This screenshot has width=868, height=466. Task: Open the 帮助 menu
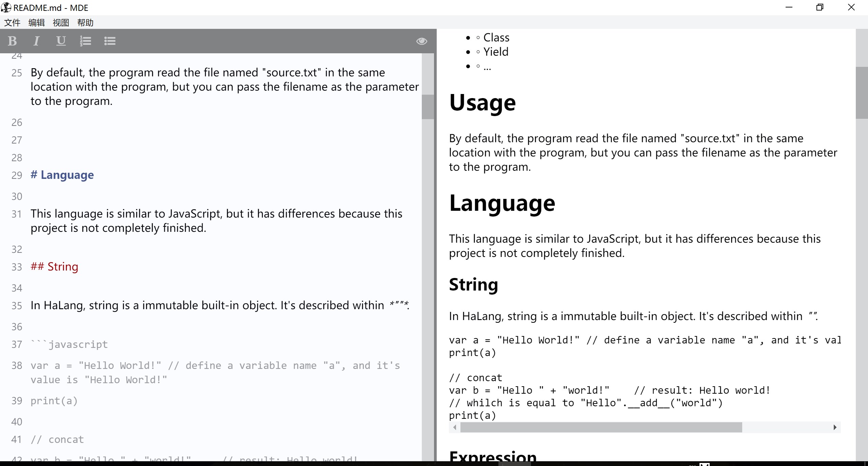(85, 23)
